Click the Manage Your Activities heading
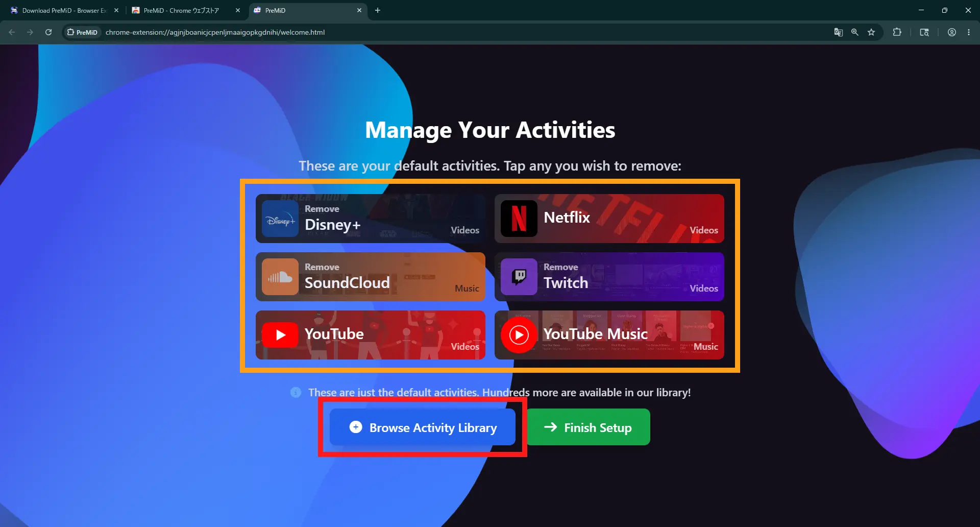The height and width of the screenshot is (527, 980). coord(490,130)
